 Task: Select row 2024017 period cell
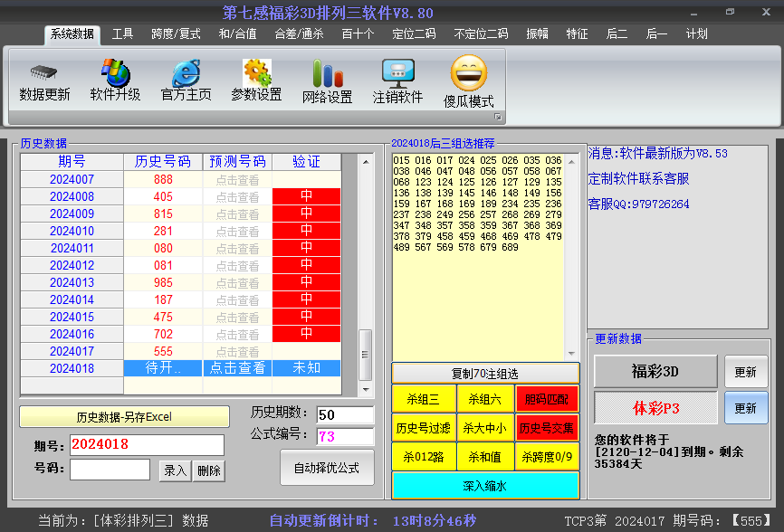(72, 351)
